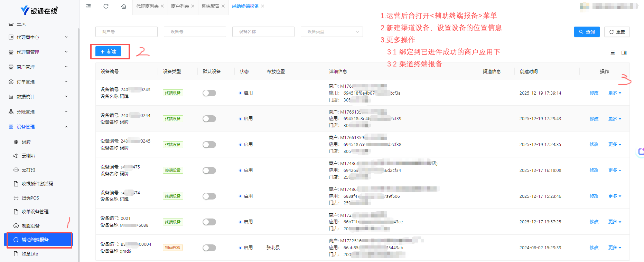Open 云打印 in the sidebar
The width and height of the screenshot is (644, 262).
(x=28, y=170)
